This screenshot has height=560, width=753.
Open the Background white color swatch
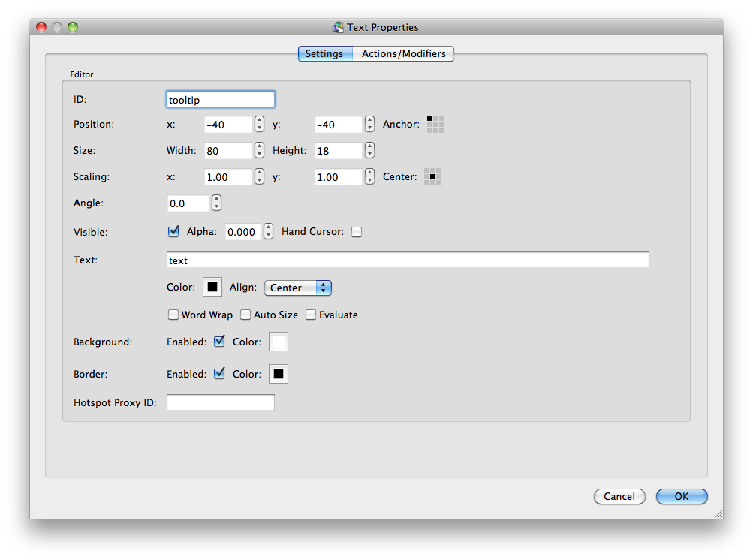279,342
